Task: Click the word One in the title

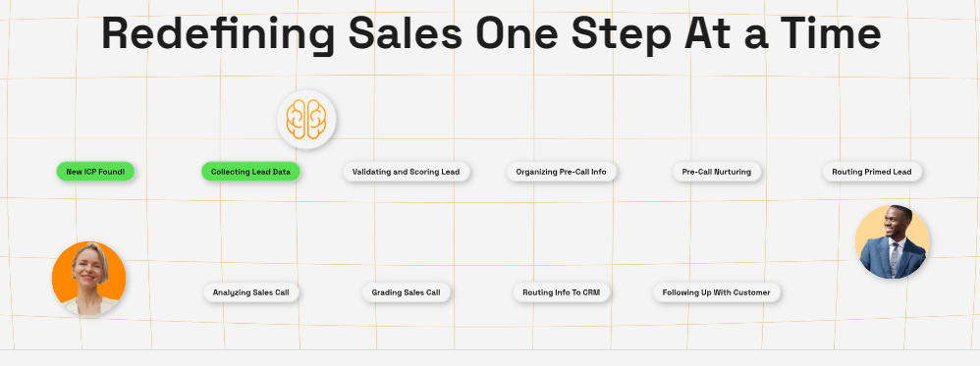Action: tap(517, 32)
